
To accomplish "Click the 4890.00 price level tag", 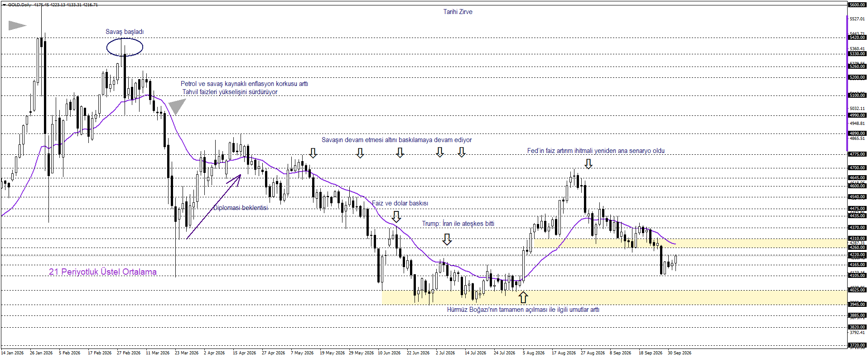I will pos(857,134).
